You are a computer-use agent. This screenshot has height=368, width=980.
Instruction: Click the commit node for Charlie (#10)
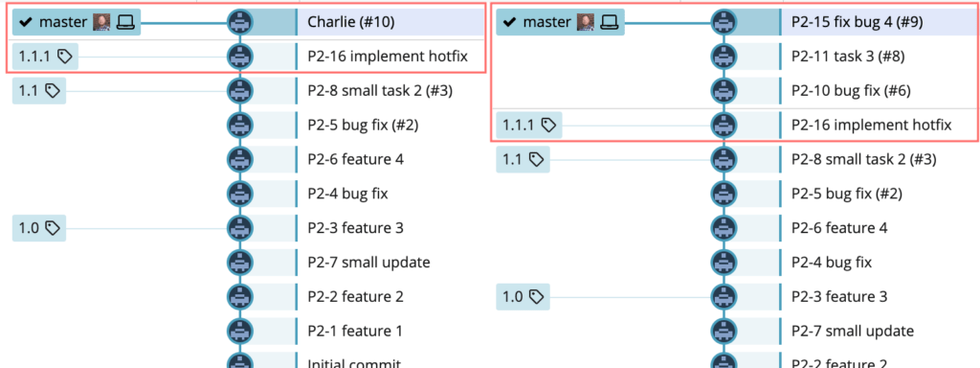[x=240, y=23]
